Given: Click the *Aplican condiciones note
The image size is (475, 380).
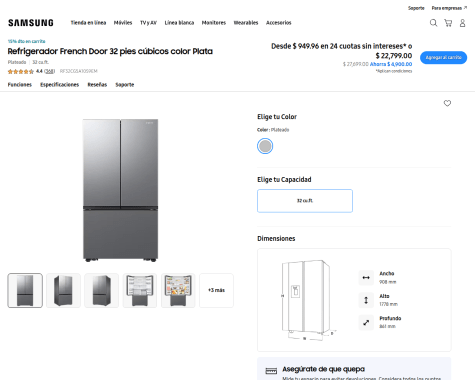Looking at the screenshot, I should (394, 71).
